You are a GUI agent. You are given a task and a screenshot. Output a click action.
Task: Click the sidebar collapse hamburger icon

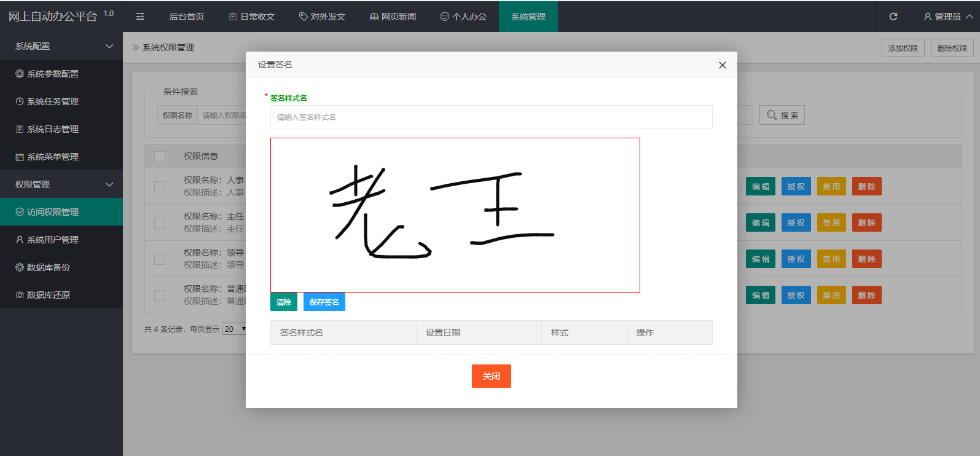click(x=140, y=17)
